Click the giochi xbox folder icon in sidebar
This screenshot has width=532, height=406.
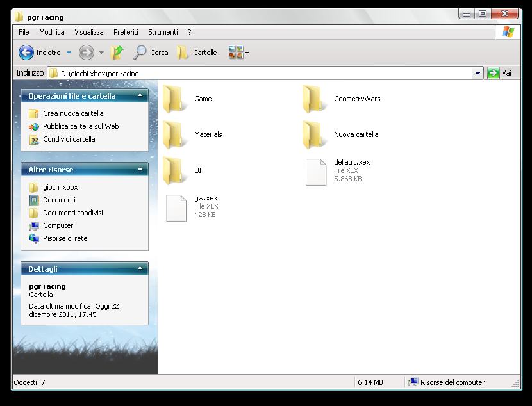(x=33, y=187)
